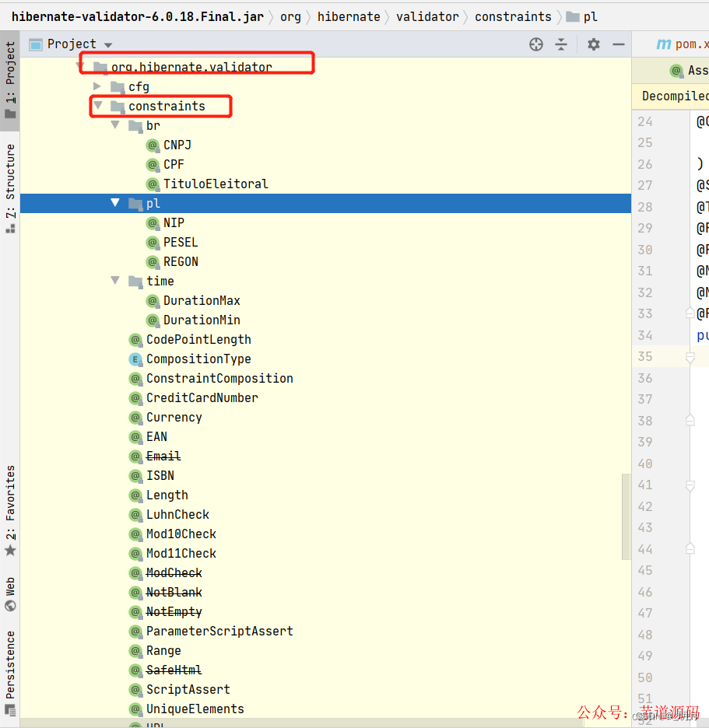709x728 pixels.
Task: Click the CreditCardNumber annotation icon
Action: (x=135, y=398)
